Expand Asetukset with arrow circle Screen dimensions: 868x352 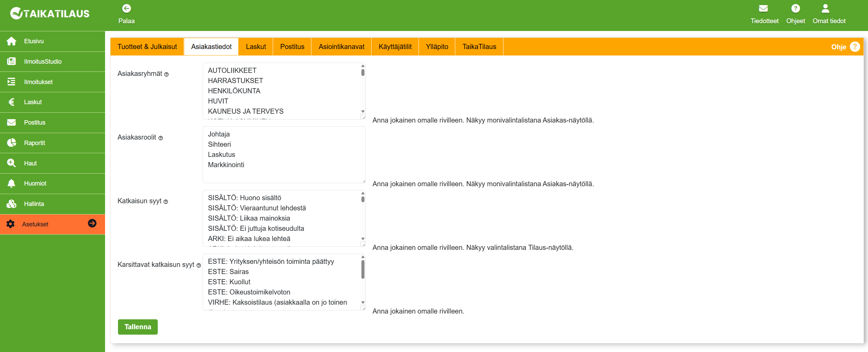pos(92,223)
